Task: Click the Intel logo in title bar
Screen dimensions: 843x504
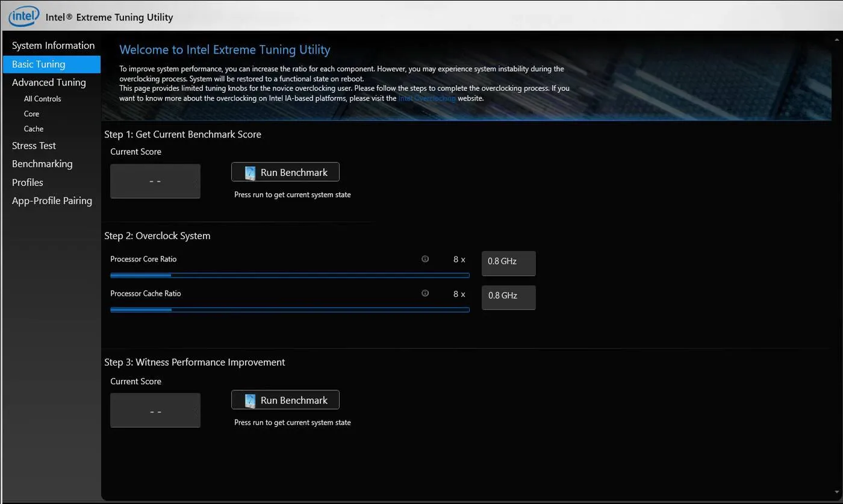Action: pyautogui.click(x=23, y=16)
